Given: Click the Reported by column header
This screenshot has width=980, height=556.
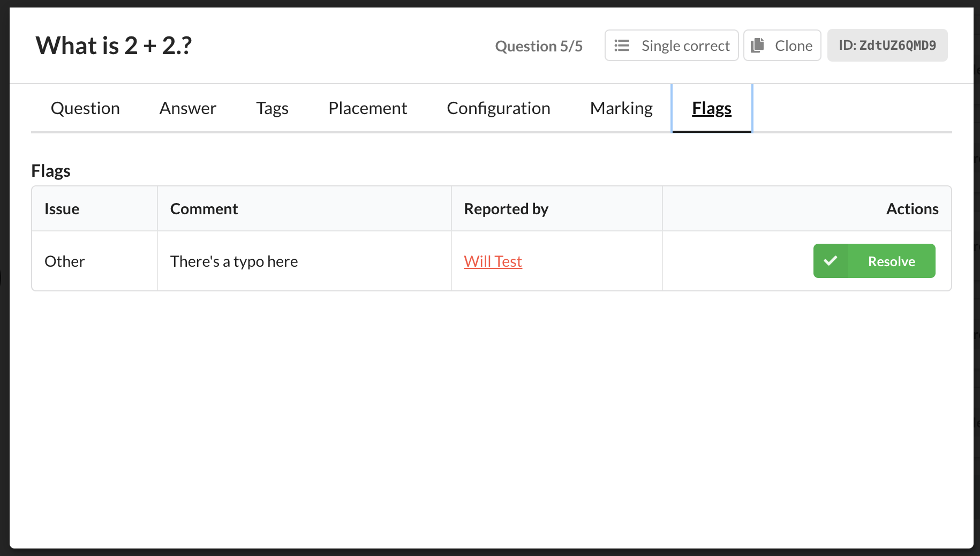Looking at the screenshot, I should point(506,209).
